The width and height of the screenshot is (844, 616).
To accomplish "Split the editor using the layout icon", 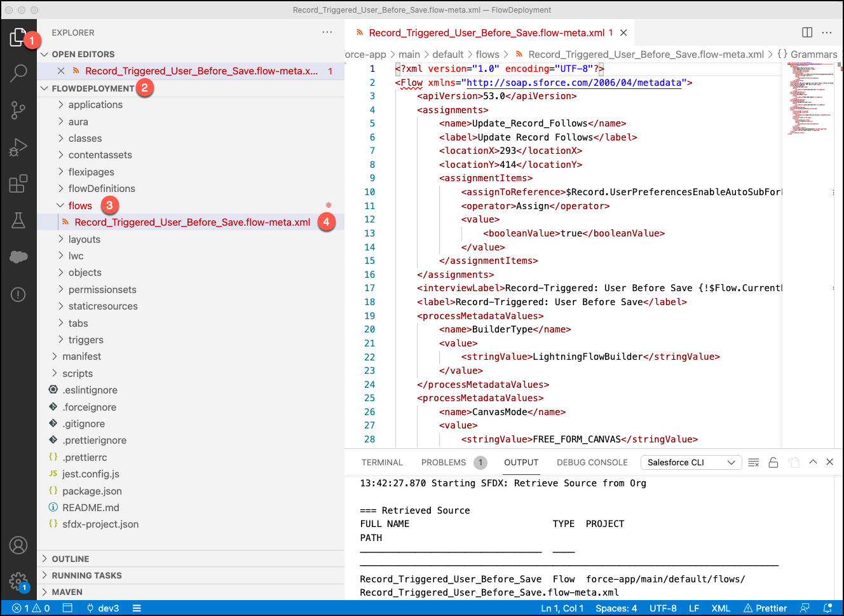I will pos(807,32).
